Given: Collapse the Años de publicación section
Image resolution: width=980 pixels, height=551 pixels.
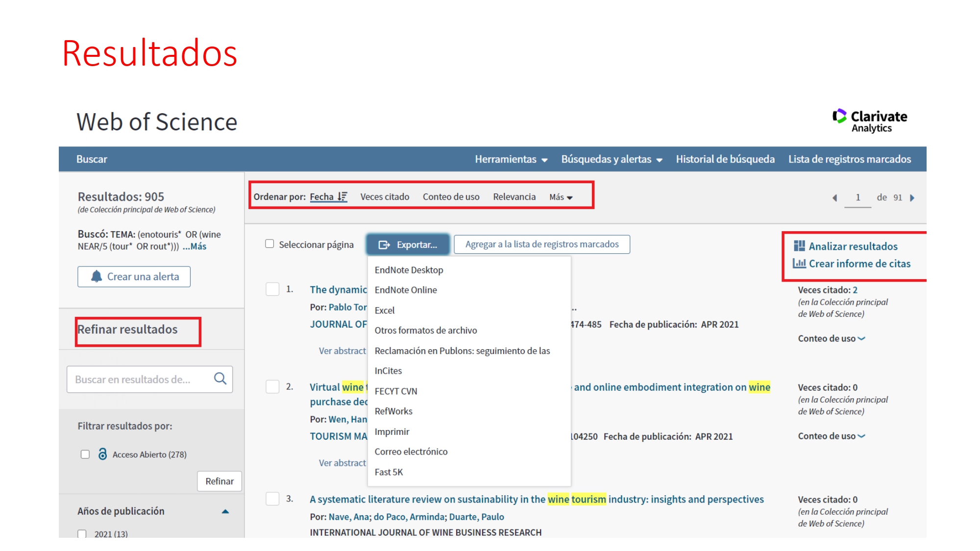Looking at the screenshot, I should pos(225,511).
